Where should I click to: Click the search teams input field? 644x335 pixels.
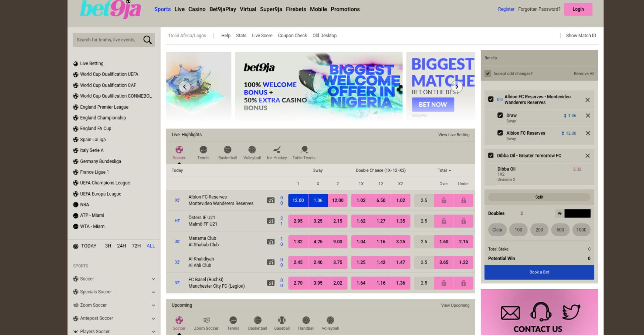click(107, 40)
